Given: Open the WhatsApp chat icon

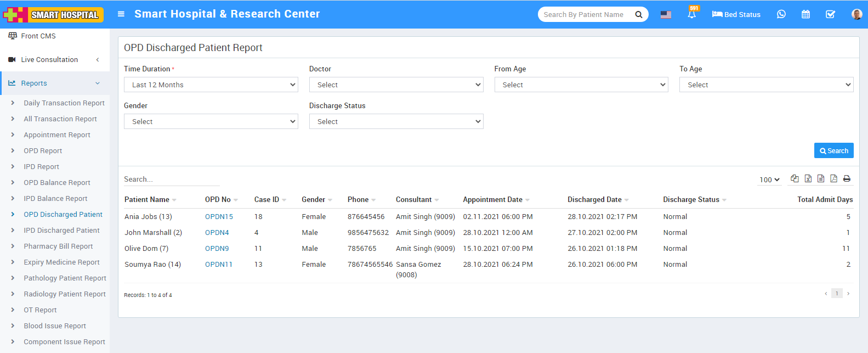Looking at the screenshot, I should tap(781, 14).
